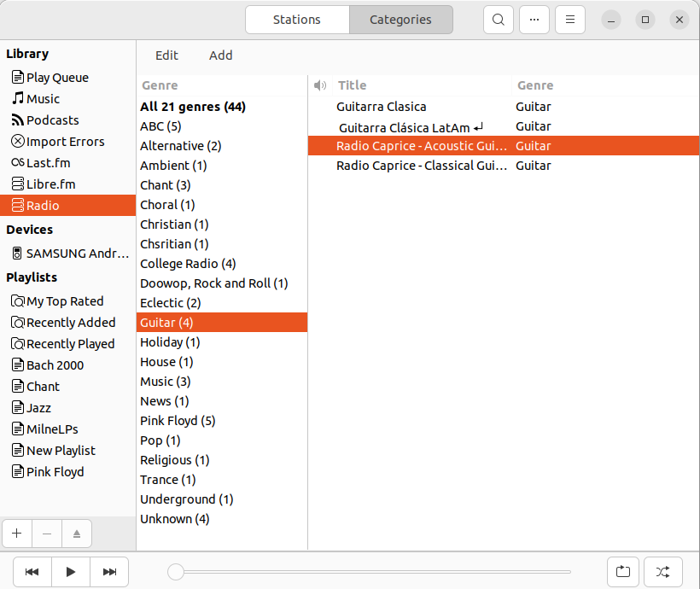The width and height of the screenshot is (700, 589).
Task: Open the three-dots more options menu
Action: pyautogui.click(x=534, y=20)
